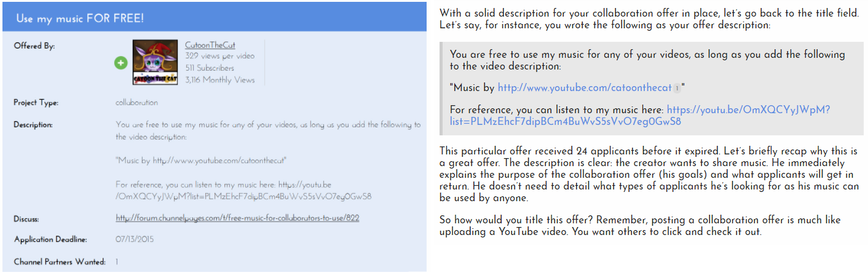Click the "Use my music FOR FREE!" header title

pos(80,18)
